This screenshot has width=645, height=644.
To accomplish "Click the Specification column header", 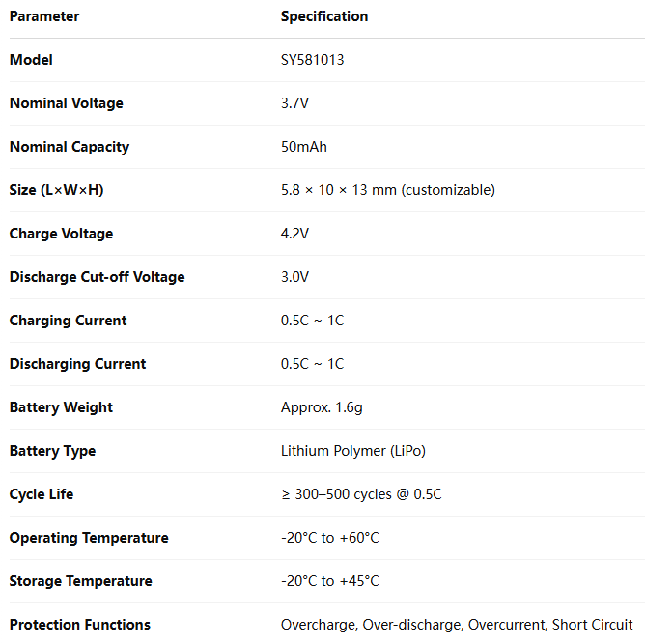I will [324, 16].
